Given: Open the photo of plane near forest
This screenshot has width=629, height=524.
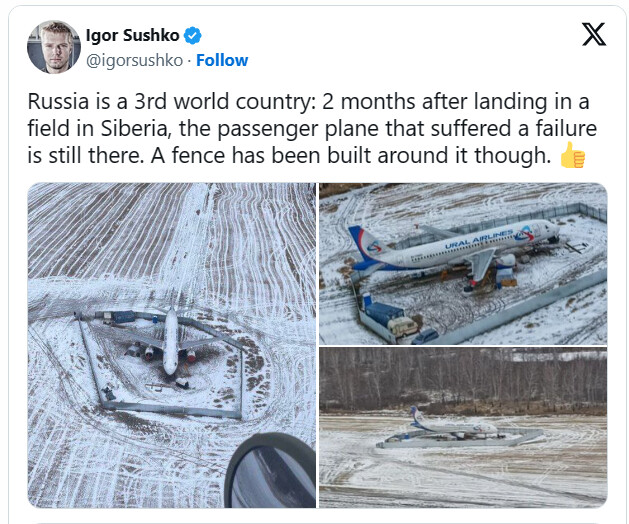Looking at the screenshot, I should (x=463, y=428).
